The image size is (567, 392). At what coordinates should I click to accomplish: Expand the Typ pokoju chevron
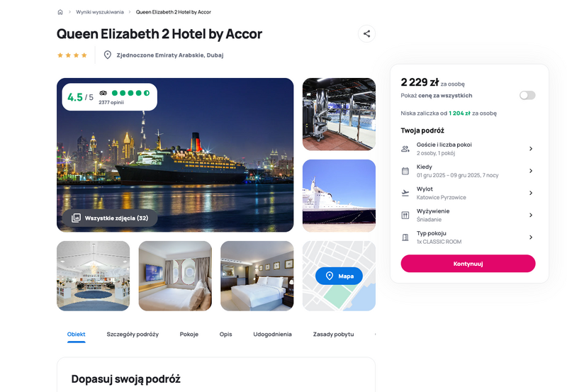point(531,237)
